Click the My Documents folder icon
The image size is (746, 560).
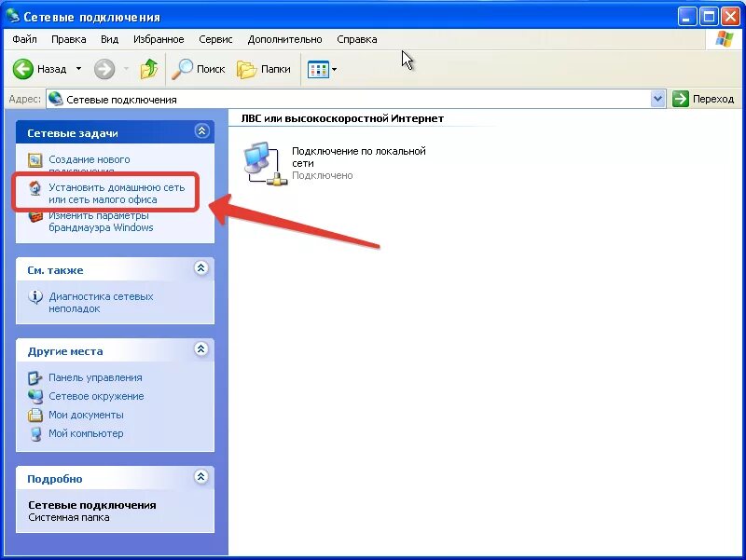(35, 415)
